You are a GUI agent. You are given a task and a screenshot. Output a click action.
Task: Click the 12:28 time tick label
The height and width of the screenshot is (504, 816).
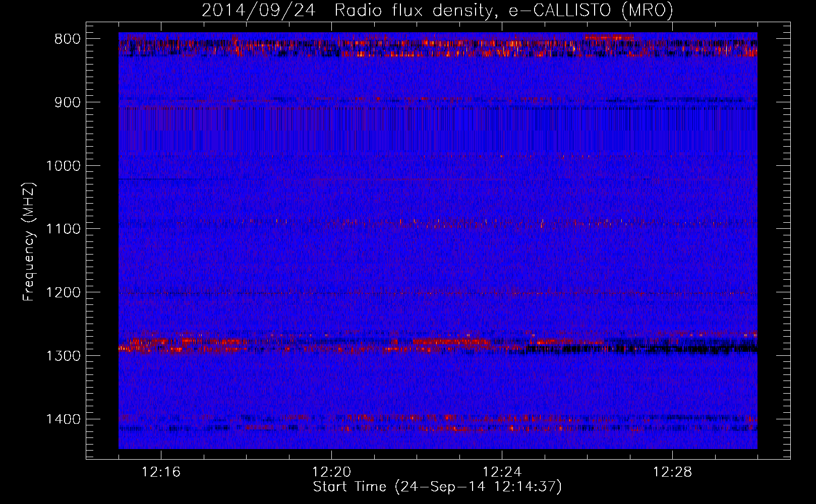672,472
